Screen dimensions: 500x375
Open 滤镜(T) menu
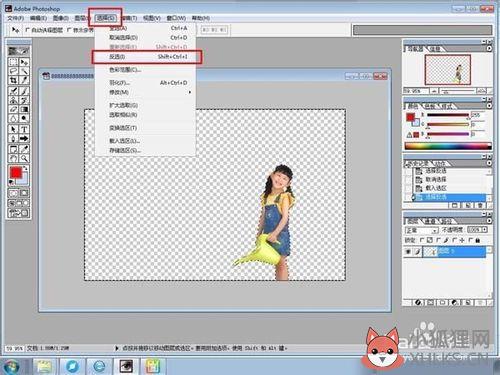tap(129, 18)
